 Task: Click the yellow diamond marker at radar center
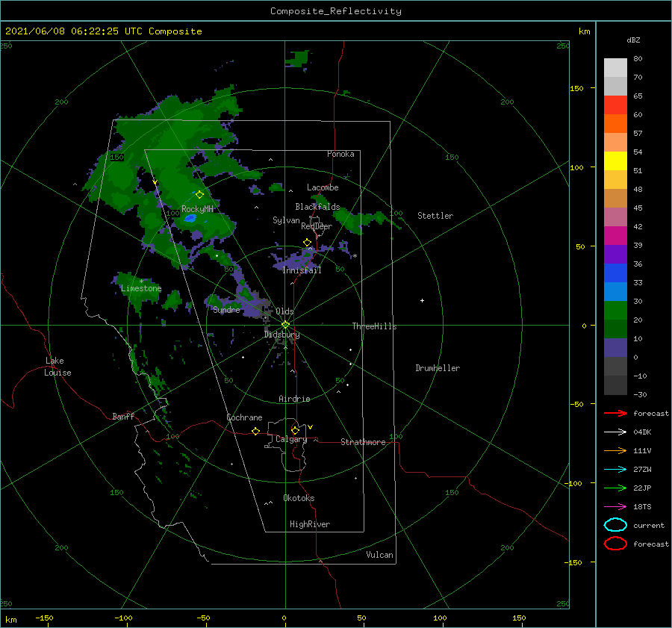(285, 325)
